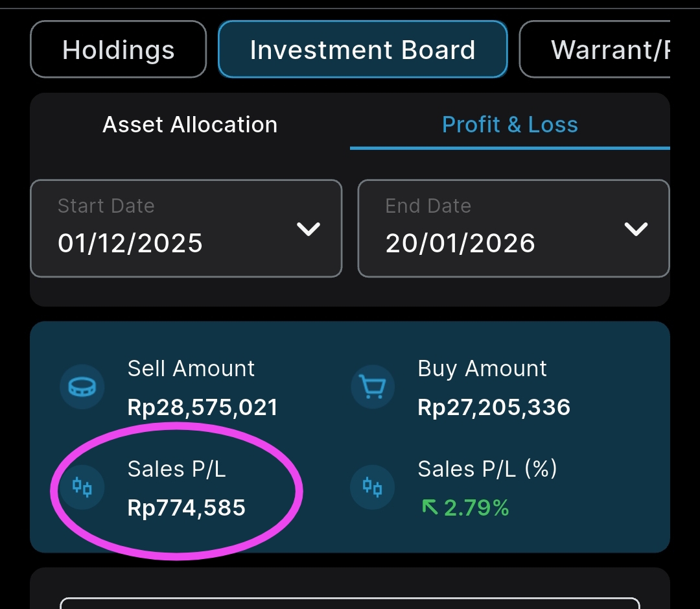Switch to Asset Allocation sub-tab
700x609 pixels.
(x=190, y=125)
